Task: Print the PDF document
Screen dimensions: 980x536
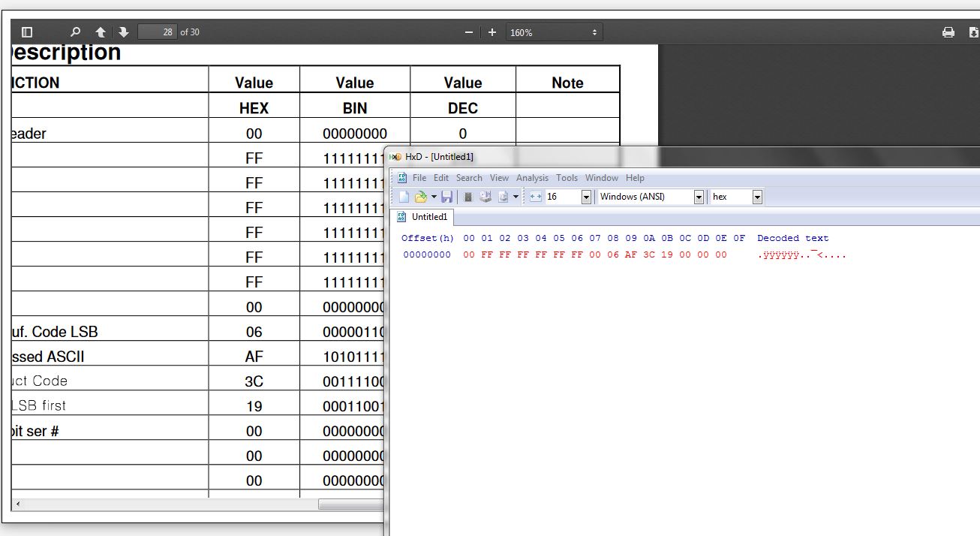Action: click(x=948, y=32)
